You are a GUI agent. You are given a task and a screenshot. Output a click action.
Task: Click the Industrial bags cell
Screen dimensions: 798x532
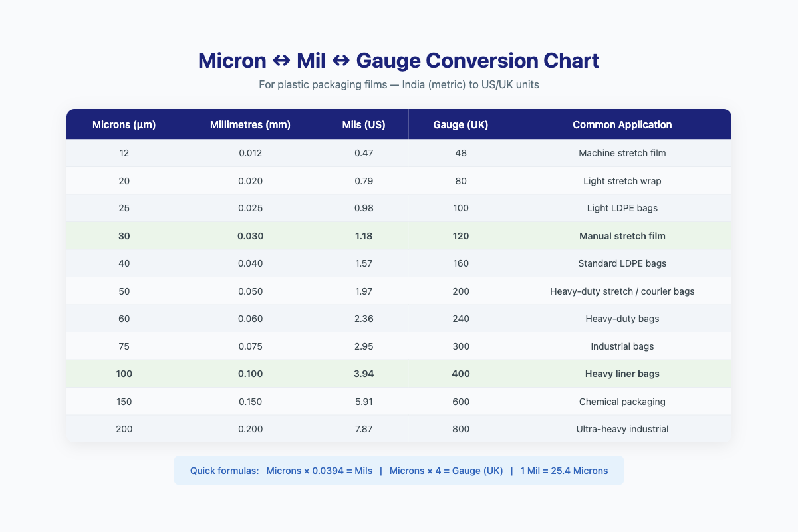pos(622,346)
